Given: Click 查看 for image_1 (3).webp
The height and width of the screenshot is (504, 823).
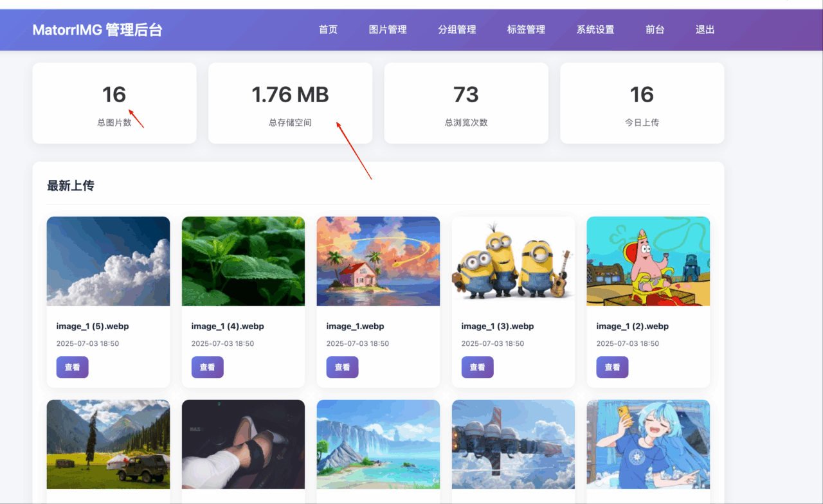Looking at the screenshot, I should click(x=477, y=367).
